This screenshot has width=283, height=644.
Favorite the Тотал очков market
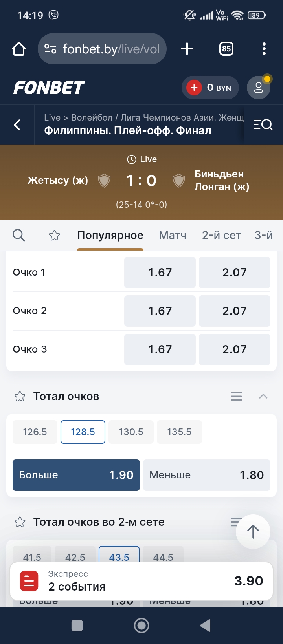click(x=20, y=397)
